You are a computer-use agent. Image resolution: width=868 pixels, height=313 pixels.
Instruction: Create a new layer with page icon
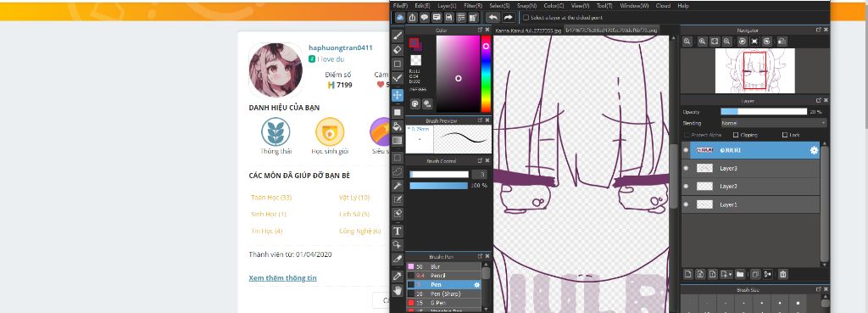click(x=688, y=274)
